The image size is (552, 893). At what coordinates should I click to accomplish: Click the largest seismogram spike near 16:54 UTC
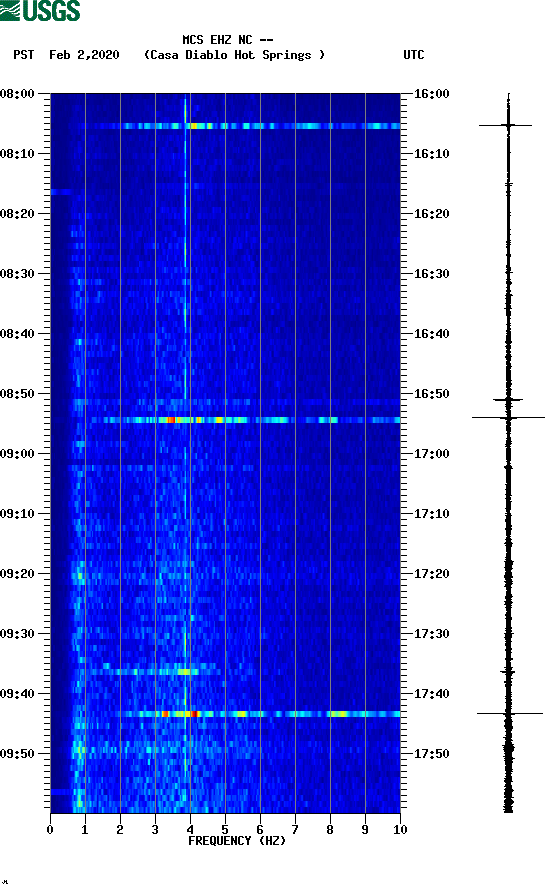508,417
